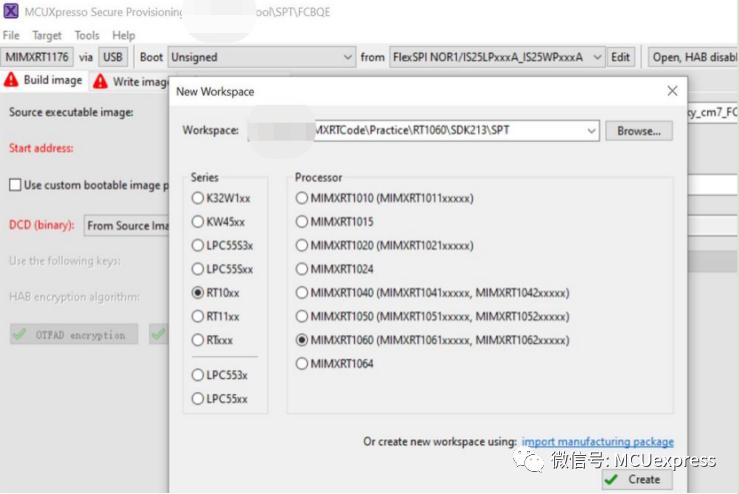Click the import manufacturing package link

(598, 442)
